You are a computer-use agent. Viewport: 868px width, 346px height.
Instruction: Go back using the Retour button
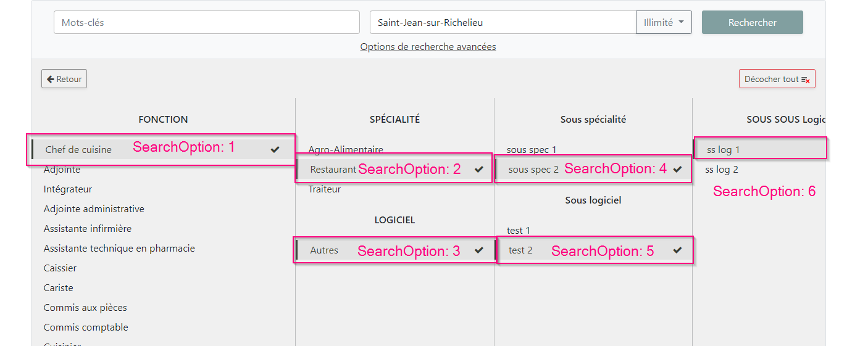[x=64, y=79]
